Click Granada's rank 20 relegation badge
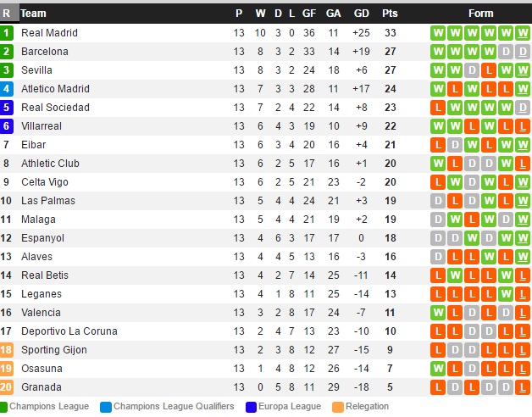Image resolution: width=532 pixels, height=417 pixels. point(7,387)
